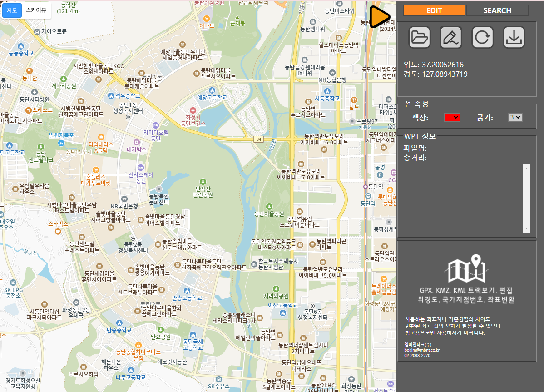
Task: Click the 동학산 (121.4m) mountain label
Action: coord(69,8)
